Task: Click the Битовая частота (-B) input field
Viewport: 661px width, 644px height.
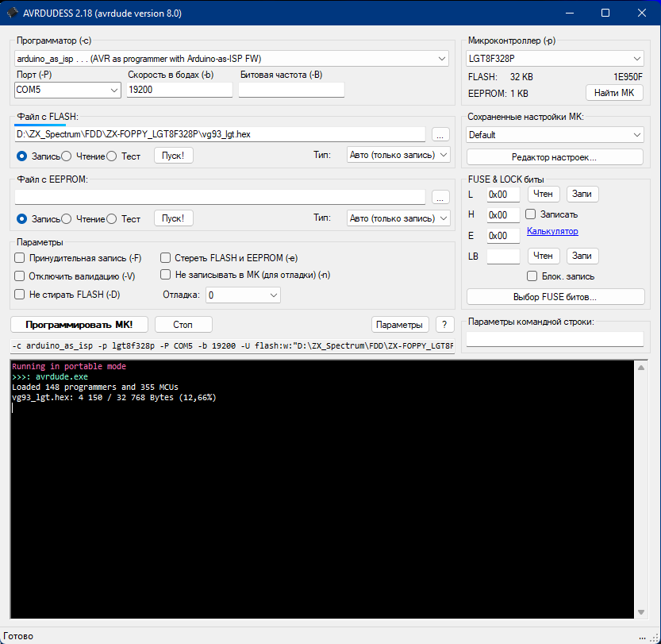Action: 291,90
